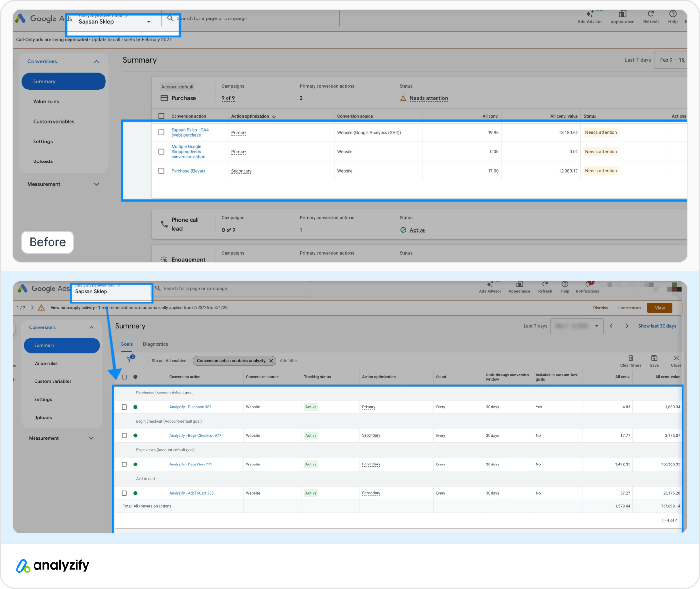The height and width of the screenshot is (589, 700).
Task: Click Google Ads logo in the lower screenshot
Action: pyautogui.click(x=22, y=288)
